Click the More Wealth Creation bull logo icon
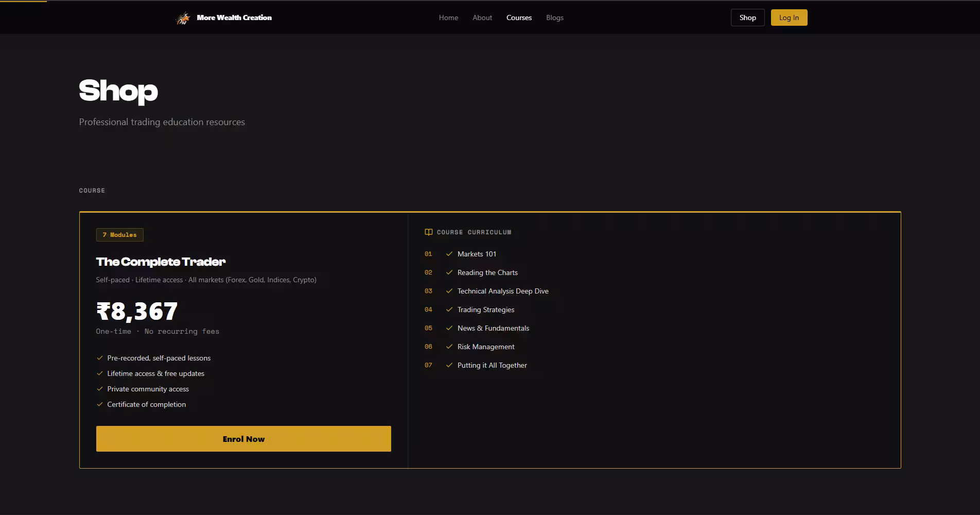This screenshot has width=980, height=515. [183, 18]
